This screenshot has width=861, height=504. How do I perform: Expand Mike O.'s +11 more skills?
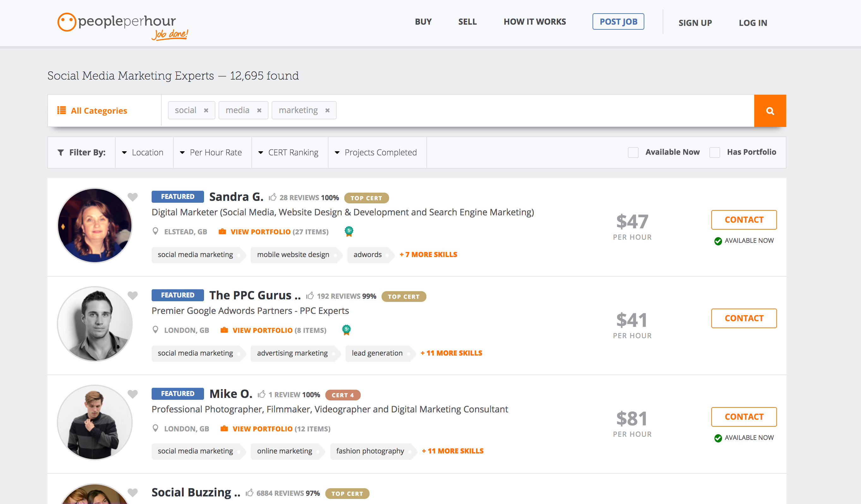(x=453, y=451)
